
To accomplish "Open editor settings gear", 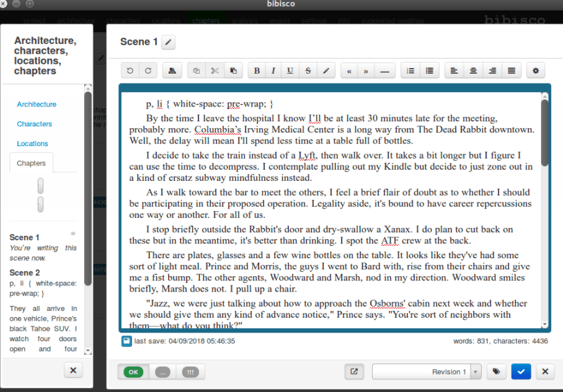I will (536, 71).
